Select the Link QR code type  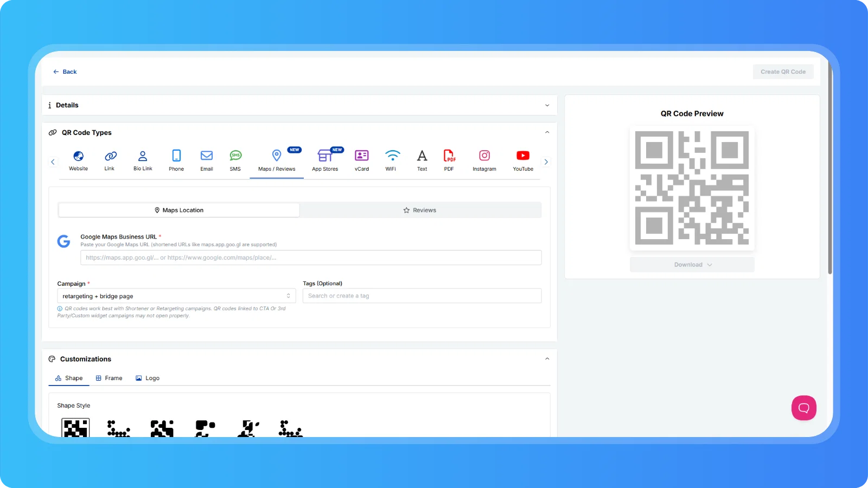click(110, 160)
